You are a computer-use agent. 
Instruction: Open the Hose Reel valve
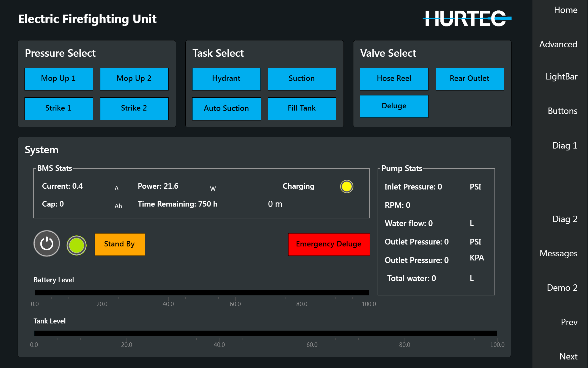coord(394,79)
